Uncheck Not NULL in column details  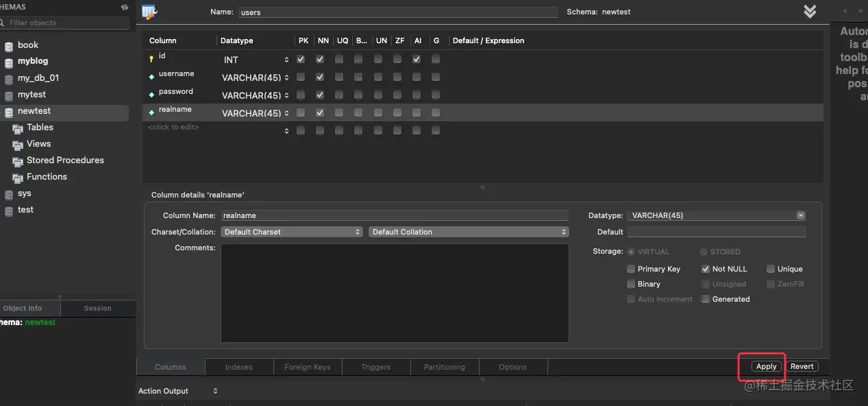click(x=706, y=269)
